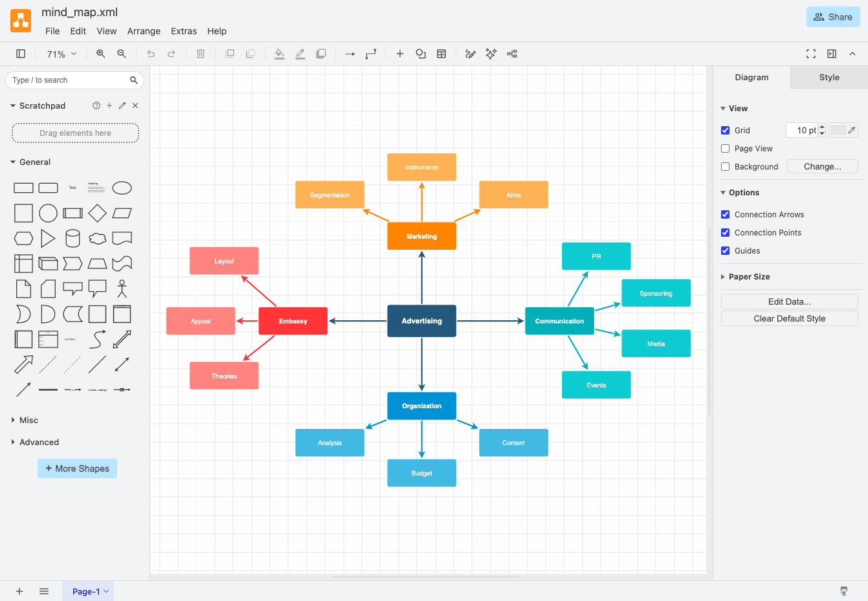Open the Extras menu
This screenshot has height=601, width=868.
[x=184, y=31]
